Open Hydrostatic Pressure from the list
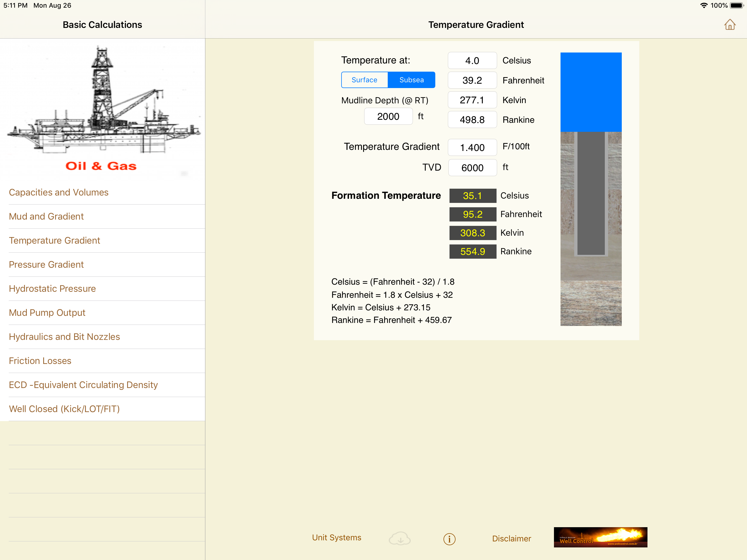 (x=52, y=288)
